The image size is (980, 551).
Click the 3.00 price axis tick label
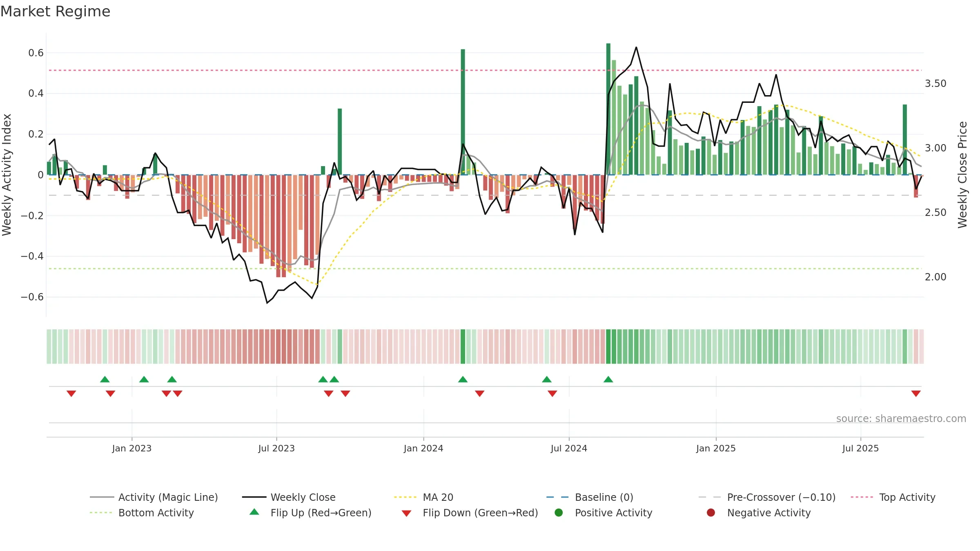pos(935,148)
